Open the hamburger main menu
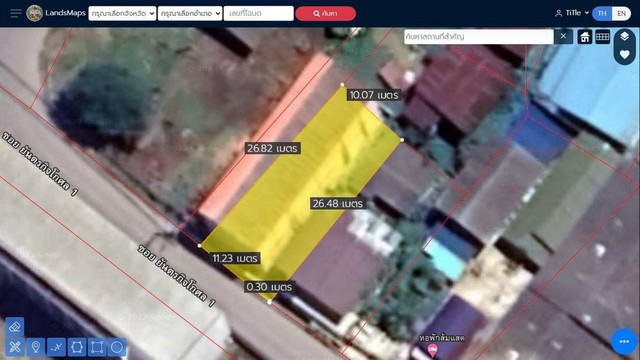 click(x=16, y=13)
